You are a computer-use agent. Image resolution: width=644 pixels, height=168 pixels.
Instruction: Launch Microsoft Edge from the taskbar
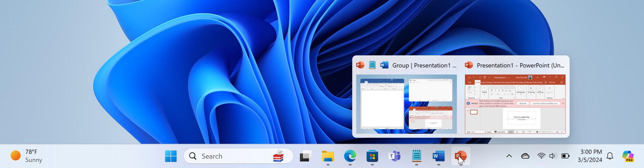click(350, 156)
